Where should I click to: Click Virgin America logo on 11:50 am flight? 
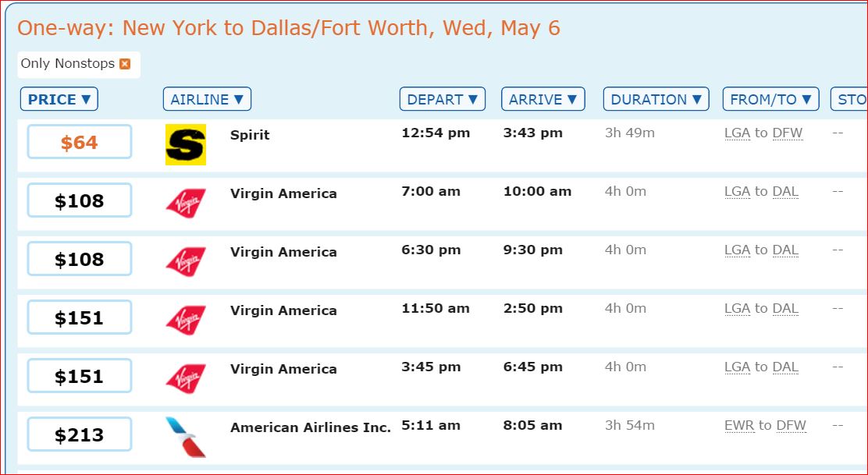[186, 320]
